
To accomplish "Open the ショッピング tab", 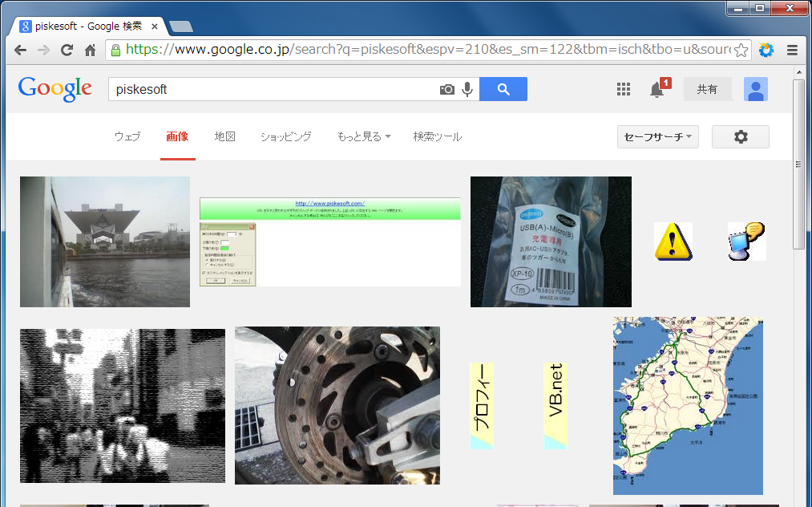I will point(286,137).
